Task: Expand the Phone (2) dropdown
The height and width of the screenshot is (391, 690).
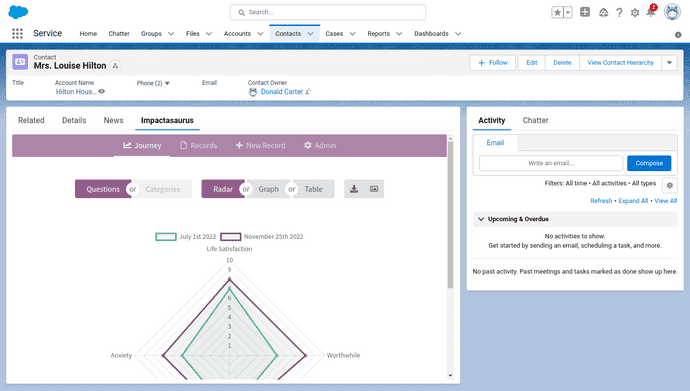Action: [153, 83]
